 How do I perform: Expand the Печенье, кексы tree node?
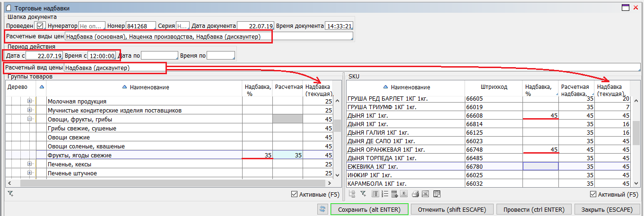[30, 164]
